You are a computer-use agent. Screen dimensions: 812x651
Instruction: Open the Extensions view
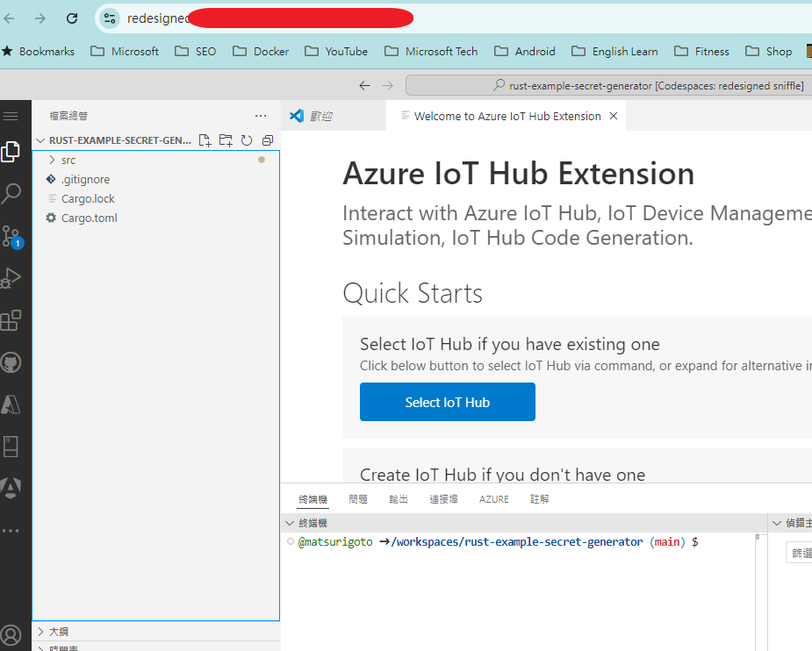point(11,320)
